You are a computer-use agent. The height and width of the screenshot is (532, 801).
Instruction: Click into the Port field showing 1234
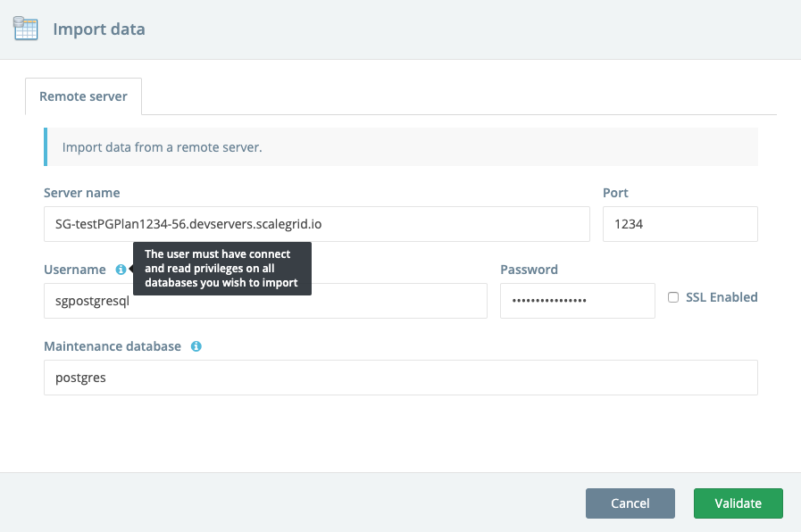(680, 224)
